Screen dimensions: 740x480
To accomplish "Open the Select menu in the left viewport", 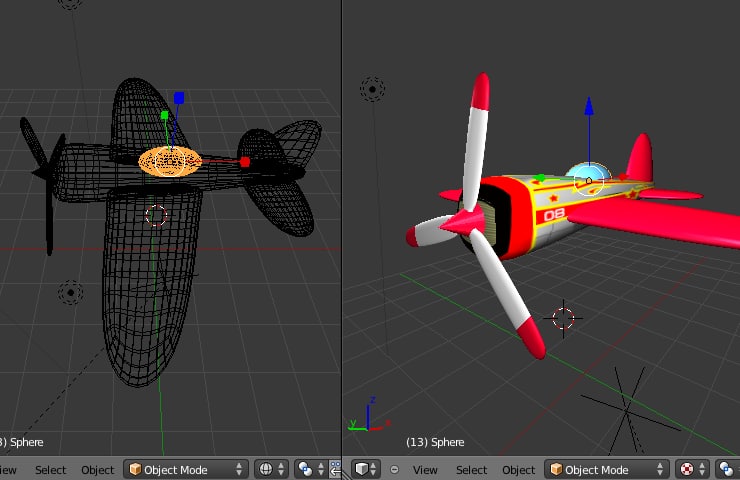I will pyautogui.click(x=50, y=470).
